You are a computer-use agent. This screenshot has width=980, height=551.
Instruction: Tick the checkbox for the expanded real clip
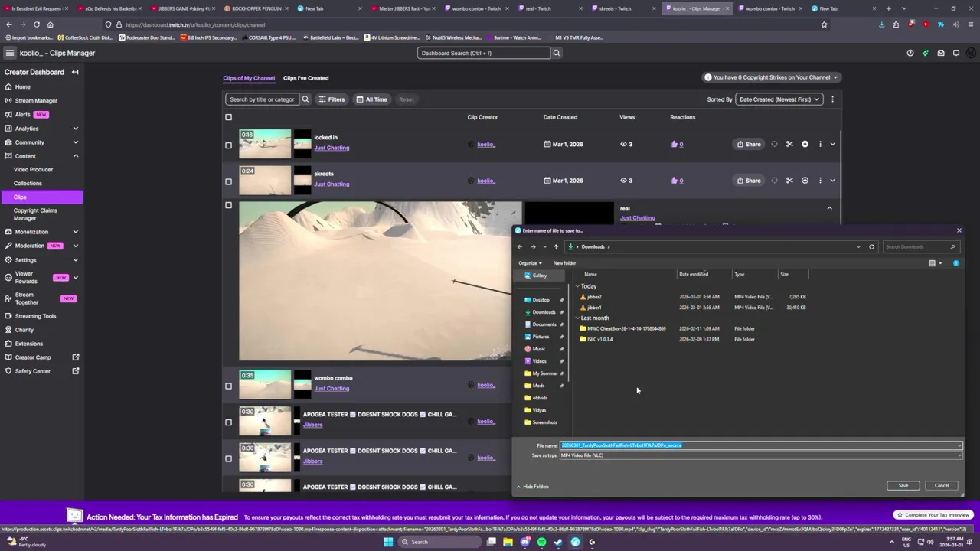[228, 205]
